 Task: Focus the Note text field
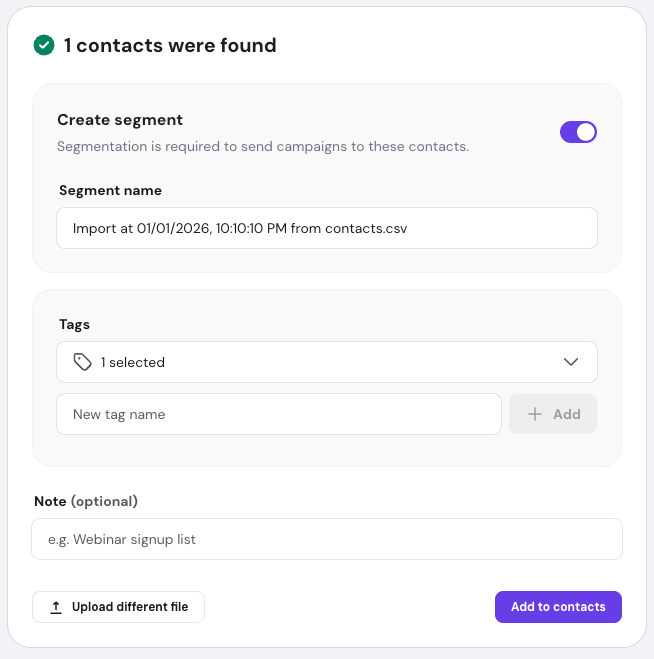(326, 539)
